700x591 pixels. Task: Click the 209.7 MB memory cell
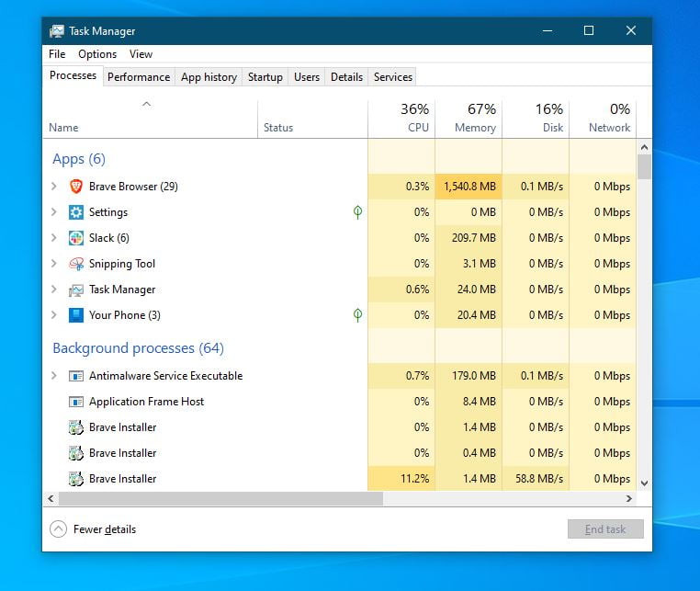point(469,238)
